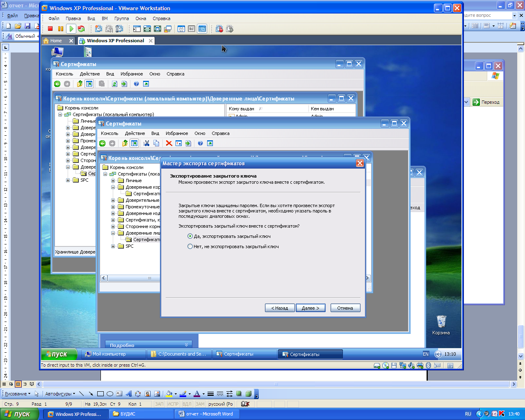Click the VMware Suspend pause icon
The image size is (525, 420).
tap(61, 29)
